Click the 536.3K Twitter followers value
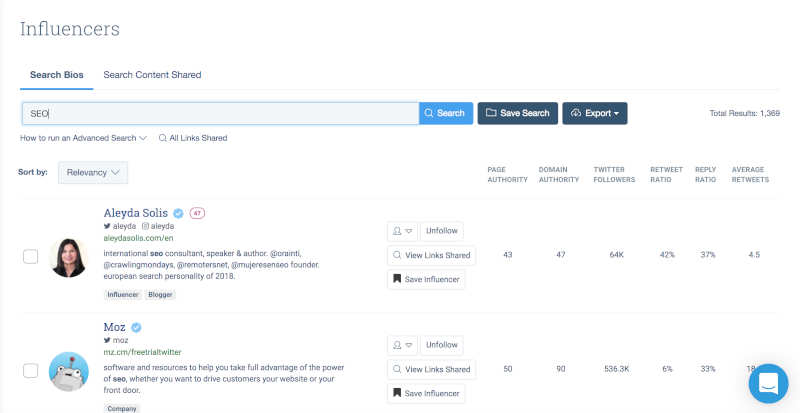Screen dimensions: 800x413 (x=616, y=369)
